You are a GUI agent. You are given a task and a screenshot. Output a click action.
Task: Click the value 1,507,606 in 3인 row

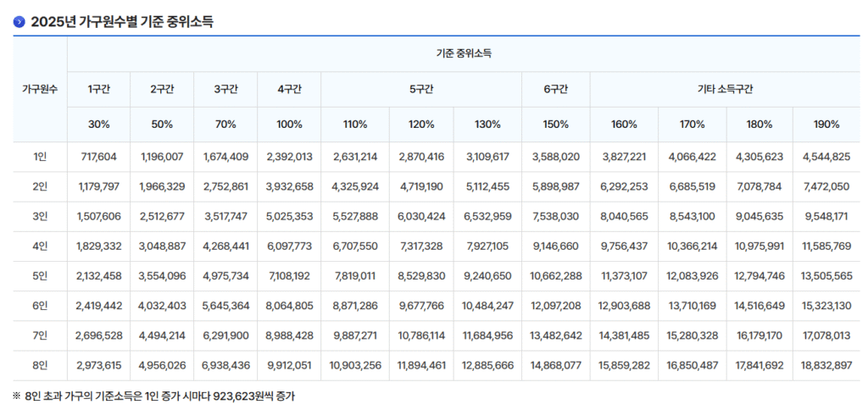98,217
